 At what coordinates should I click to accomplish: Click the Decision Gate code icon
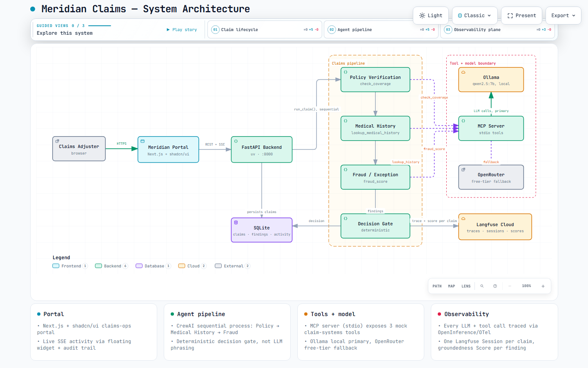pyautogui.click(x=345, y=218)
